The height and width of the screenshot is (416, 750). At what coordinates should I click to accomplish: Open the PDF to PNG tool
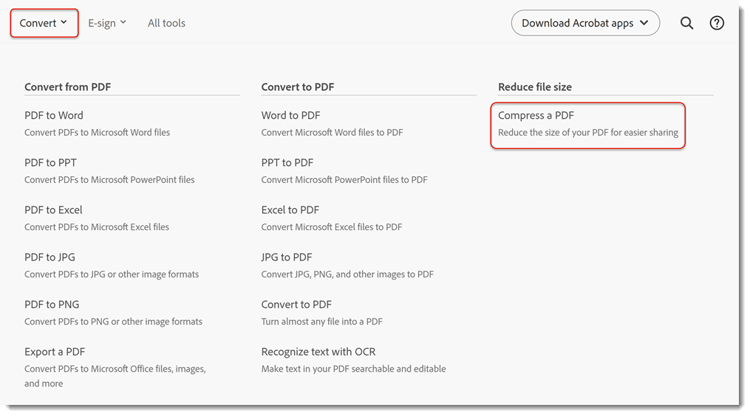coord(51,304)
